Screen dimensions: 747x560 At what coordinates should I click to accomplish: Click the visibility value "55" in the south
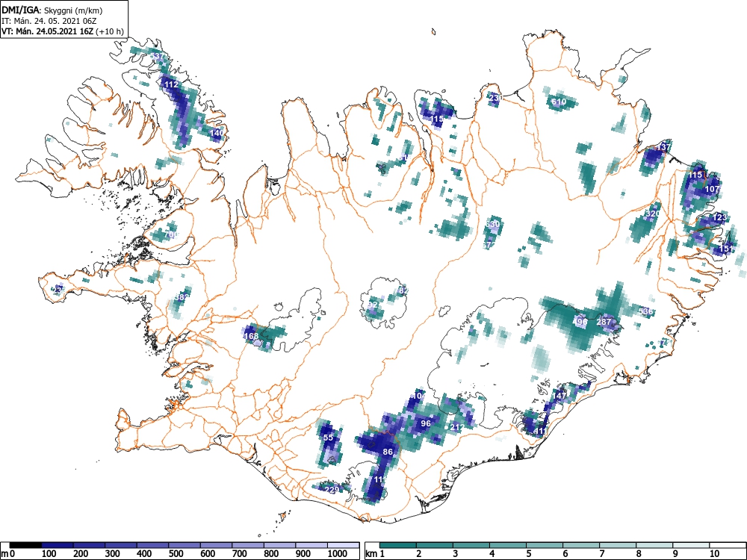(328, 438)
